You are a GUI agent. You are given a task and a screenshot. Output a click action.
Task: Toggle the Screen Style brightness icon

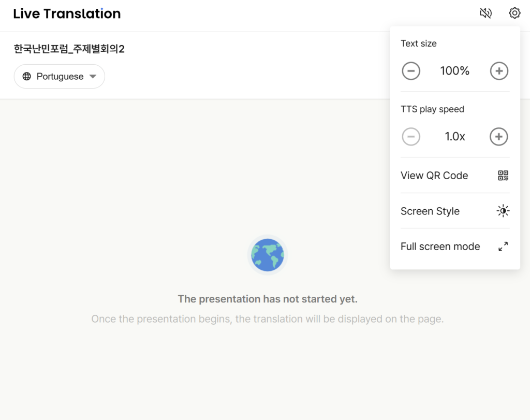click(503, 211)
